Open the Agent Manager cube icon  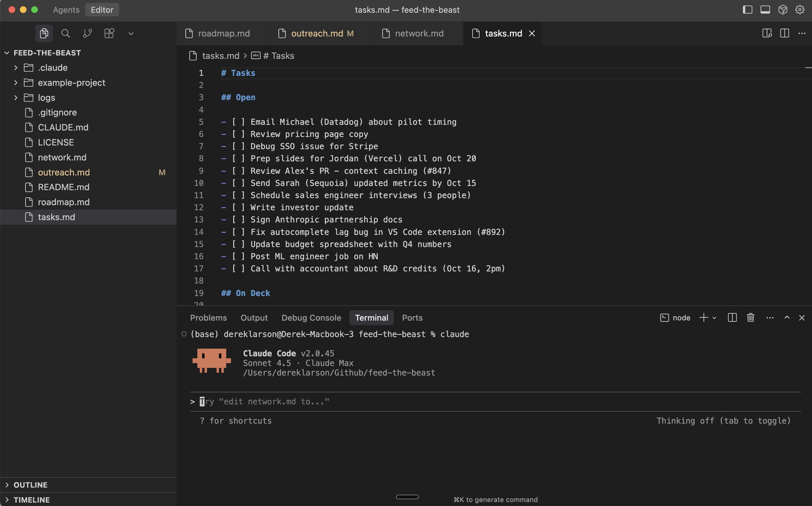[783, 10]
